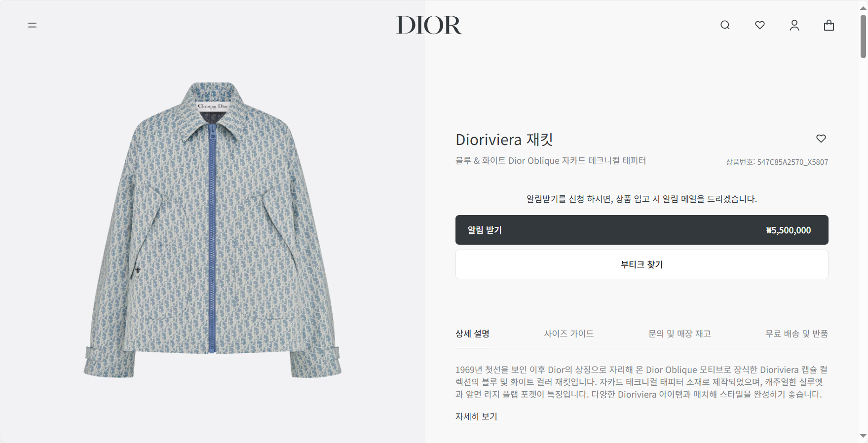Switch to the 사이즈 가이드 tab
Viewport: 868px width, 443px height.
(x=569, y=334)
